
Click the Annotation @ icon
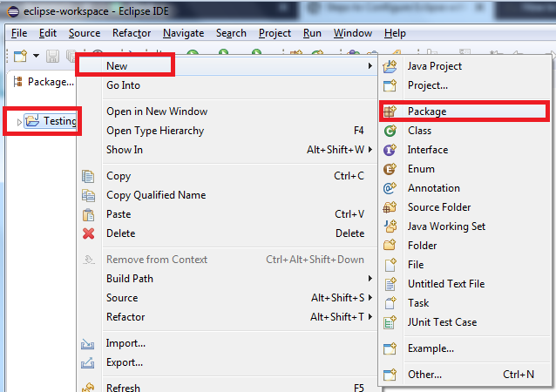390,188
